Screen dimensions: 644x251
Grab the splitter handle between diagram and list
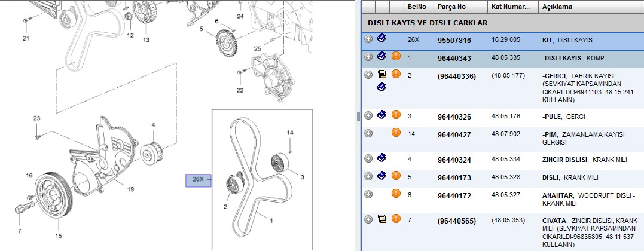[x=358, y=117]
